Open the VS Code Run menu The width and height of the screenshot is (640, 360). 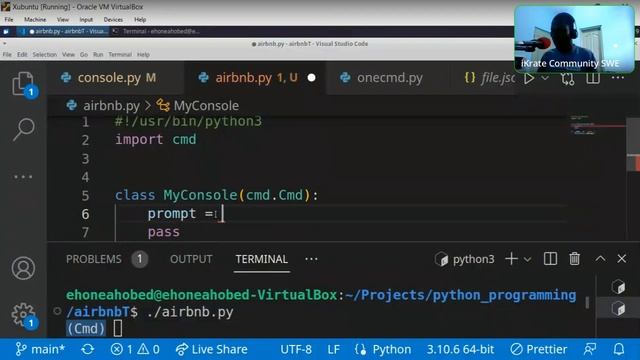98,54
